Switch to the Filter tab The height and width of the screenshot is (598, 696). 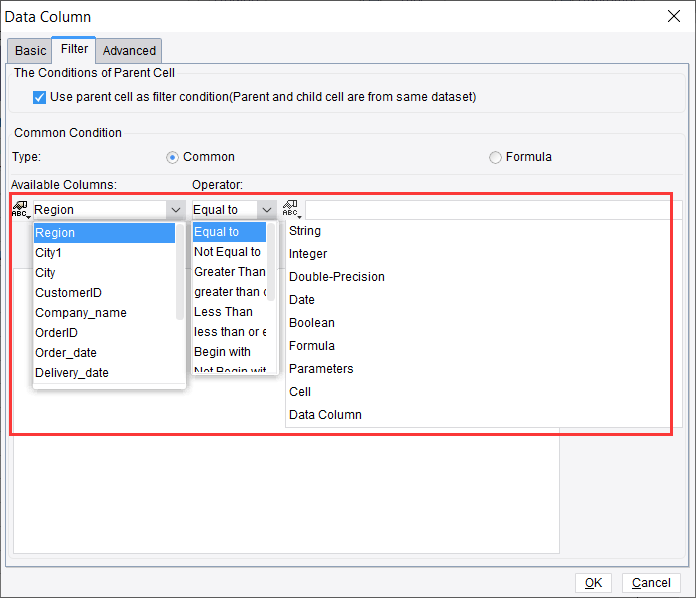tap(74, 49)
